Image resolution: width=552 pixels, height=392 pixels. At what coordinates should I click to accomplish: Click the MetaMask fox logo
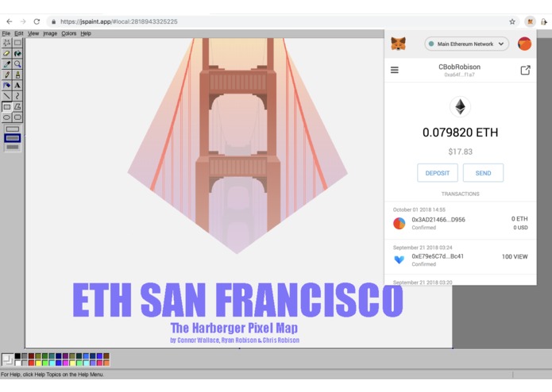[399, 44]
